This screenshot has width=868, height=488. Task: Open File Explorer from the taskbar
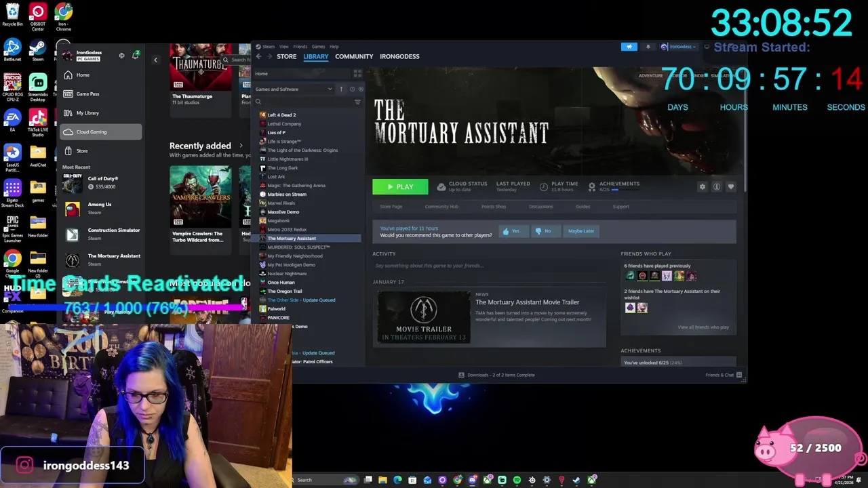[x=382, y=480]
